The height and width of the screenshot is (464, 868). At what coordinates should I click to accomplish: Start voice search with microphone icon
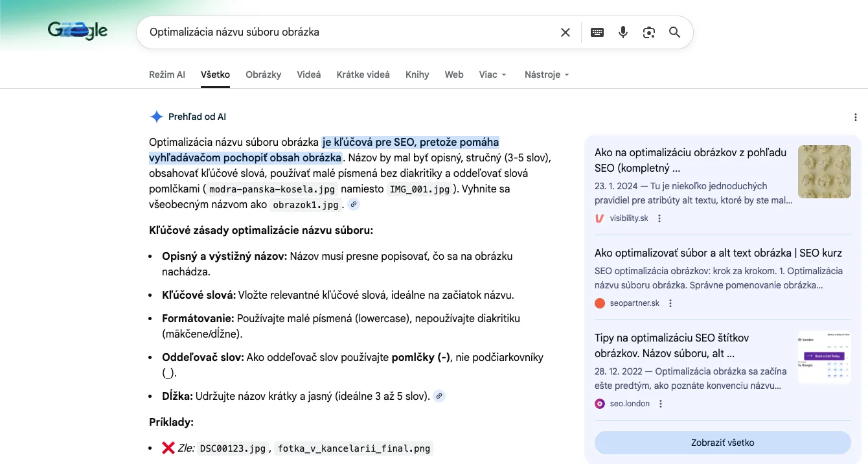(x=623, y=32)
